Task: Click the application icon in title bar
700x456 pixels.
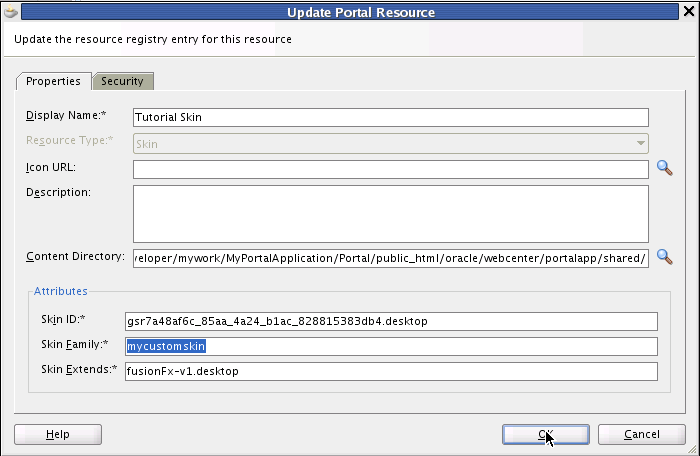Action: 11,12
